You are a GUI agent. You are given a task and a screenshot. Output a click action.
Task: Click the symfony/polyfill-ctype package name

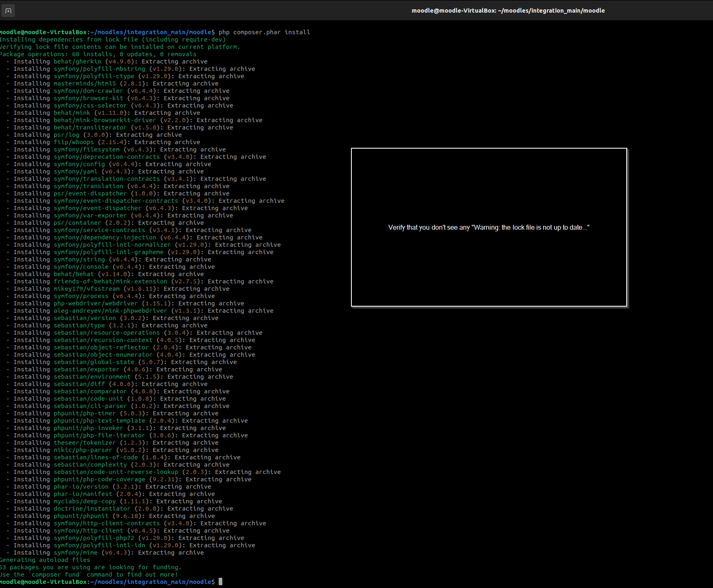click(94, 76)
